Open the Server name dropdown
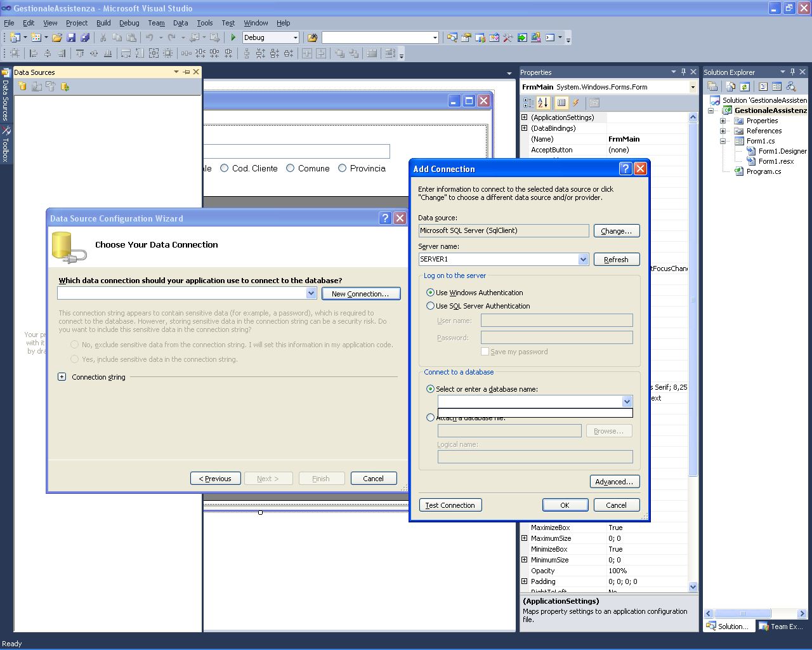 click(583, 259)
